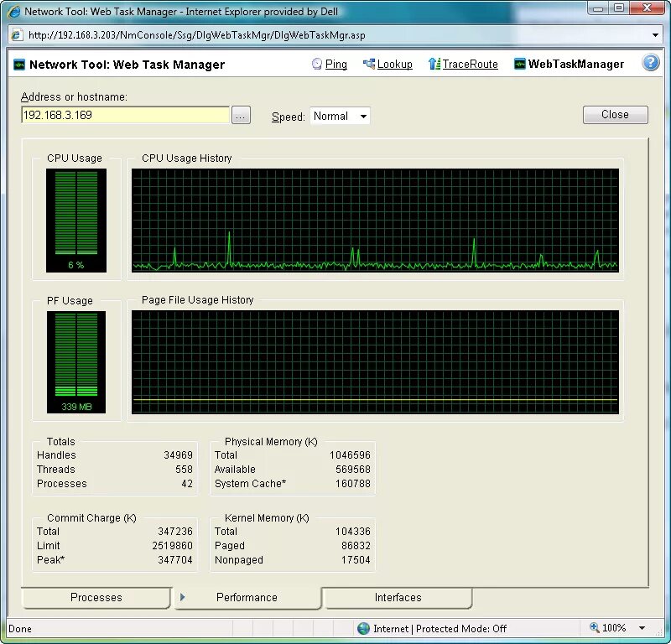Screen dimensions: 671x644
Task: Click the Available memory value 569568
Action: (353, 469)
